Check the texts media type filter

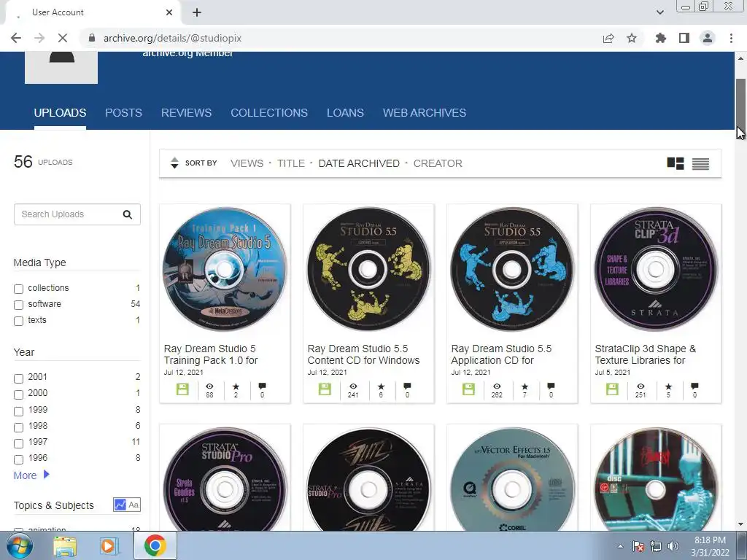tap(18, 321)
